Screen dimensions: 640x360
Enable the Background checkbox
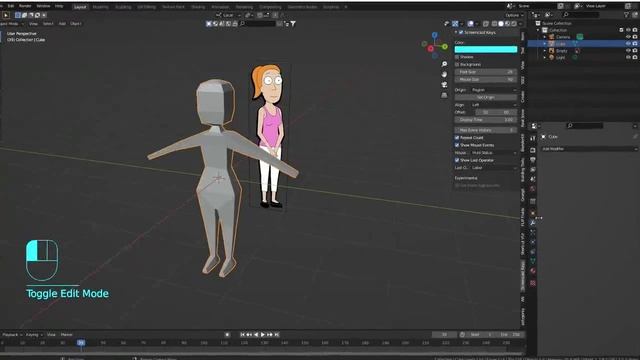(x=457, y=64)
